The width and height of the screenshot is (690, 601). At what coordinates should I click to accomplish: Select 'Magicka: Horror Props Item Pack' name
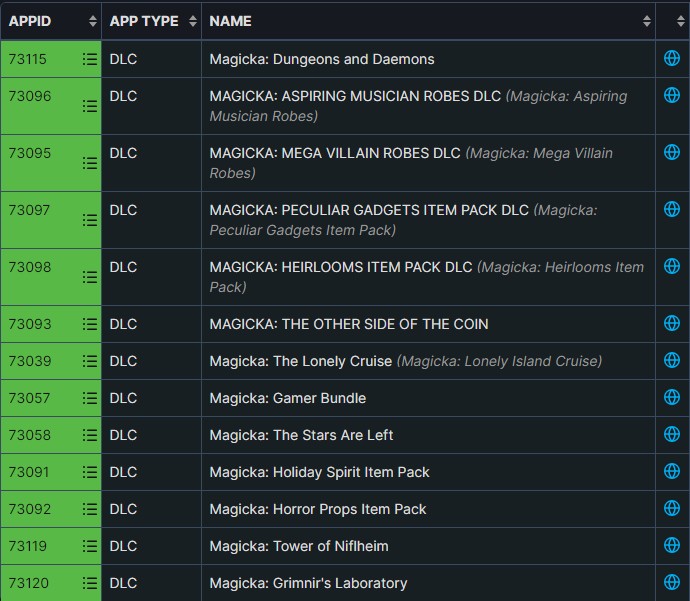click(318, 509)
